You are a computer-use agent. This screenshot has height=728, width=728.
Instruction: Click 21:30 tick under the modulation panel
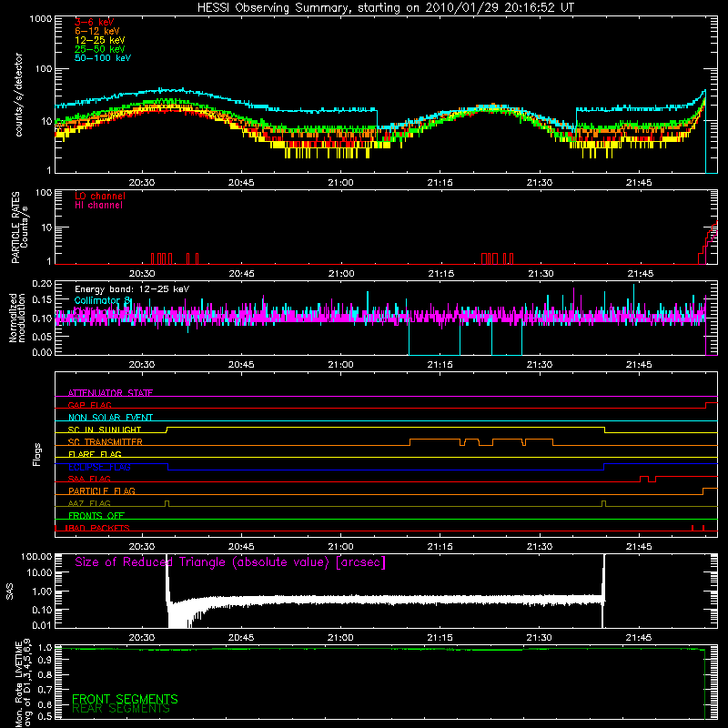540,365
